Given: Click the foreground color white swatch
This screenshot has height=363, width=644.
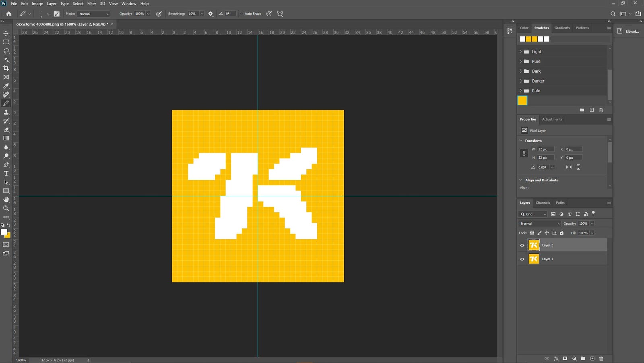Looking at the screenshot, I should tap(4, 232).
